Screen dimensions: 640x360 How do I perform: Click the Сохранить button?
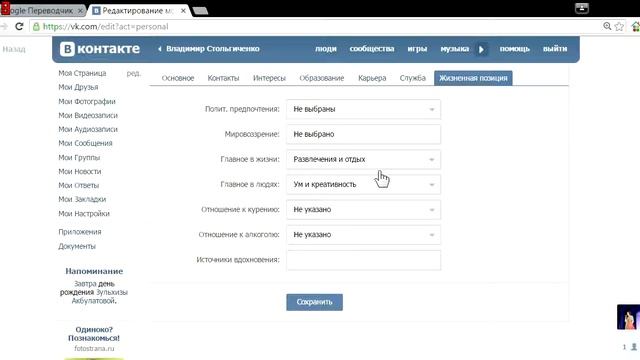(x=314, y=302)
